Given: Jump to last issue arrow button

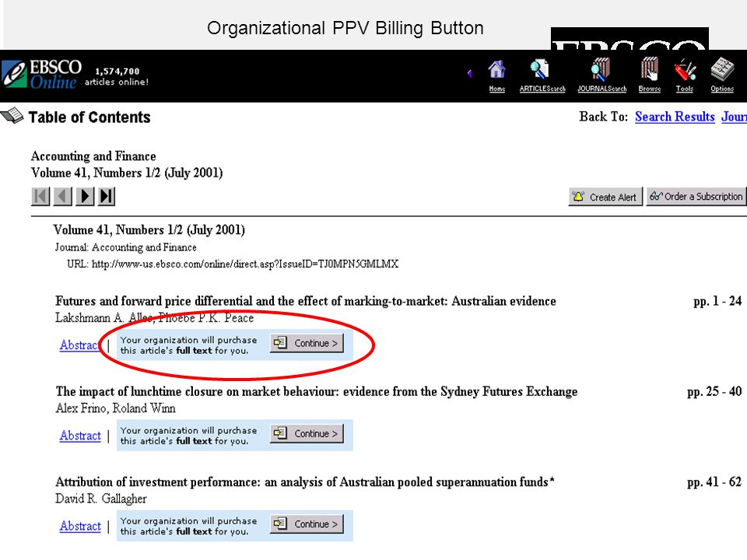Looking at the screenshot, I should click(107, 196).
